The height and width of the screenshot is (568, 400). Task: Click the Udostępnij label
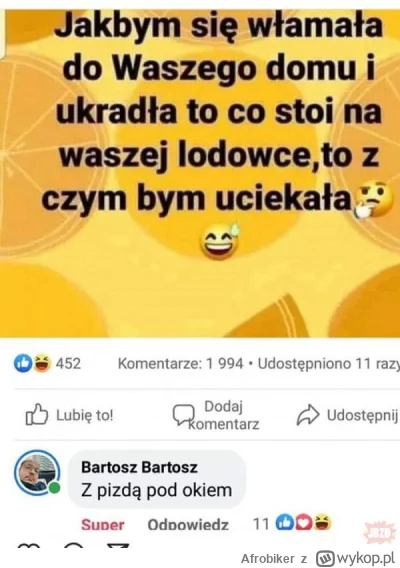point(363,415)
